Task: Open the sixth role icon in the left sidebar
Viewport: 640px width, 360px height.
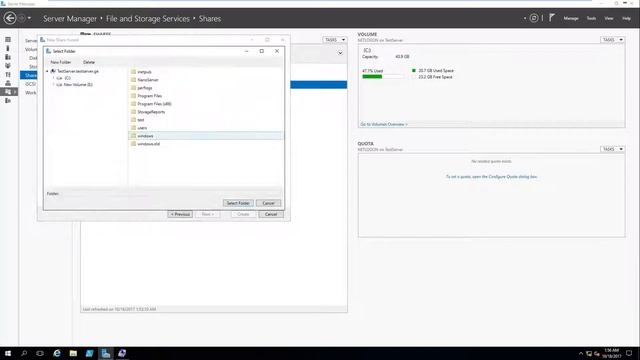Action: (8, 83)
